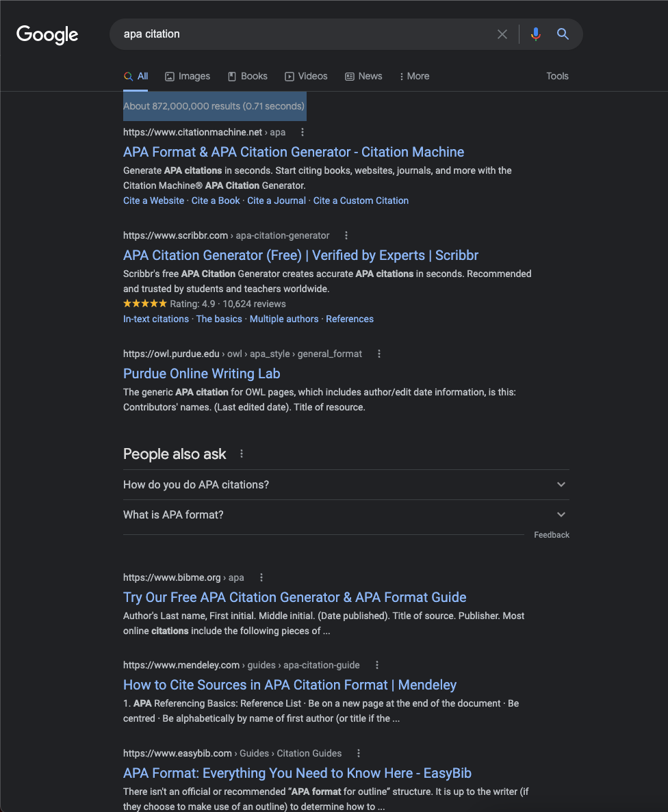This screenshot has width=668, height=812.
Task: Open the More search categories dropdown
Action: pyautogui.click(x=415, y=76)
